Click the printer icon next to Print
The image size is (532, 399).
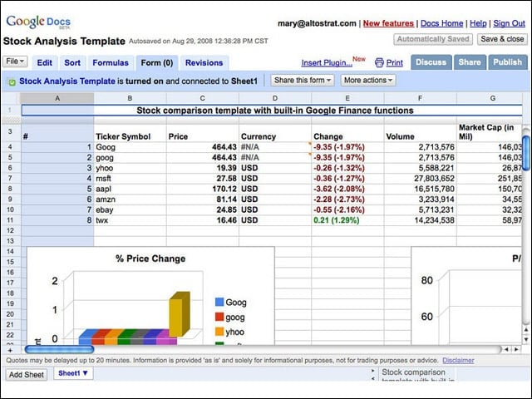(379, 63)
